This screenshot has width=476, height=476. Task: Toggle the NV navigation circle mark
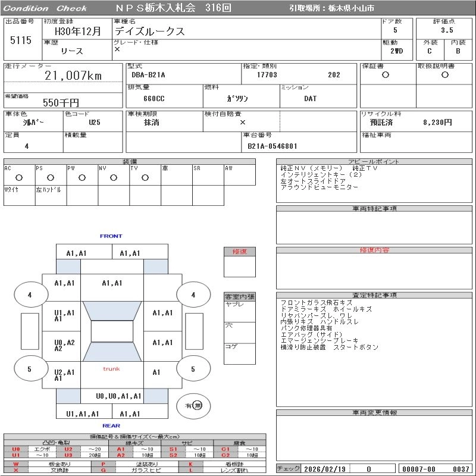point(114,177)
